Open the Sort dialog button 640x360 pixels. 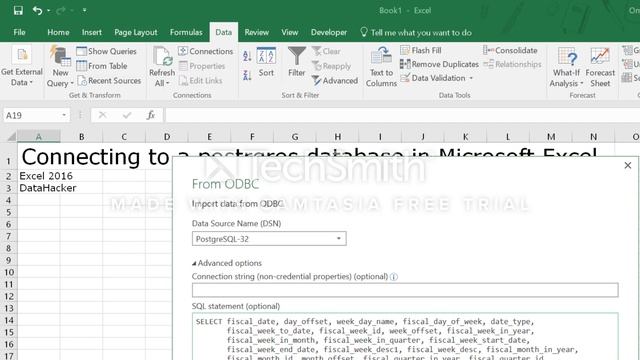click(266, 62)
